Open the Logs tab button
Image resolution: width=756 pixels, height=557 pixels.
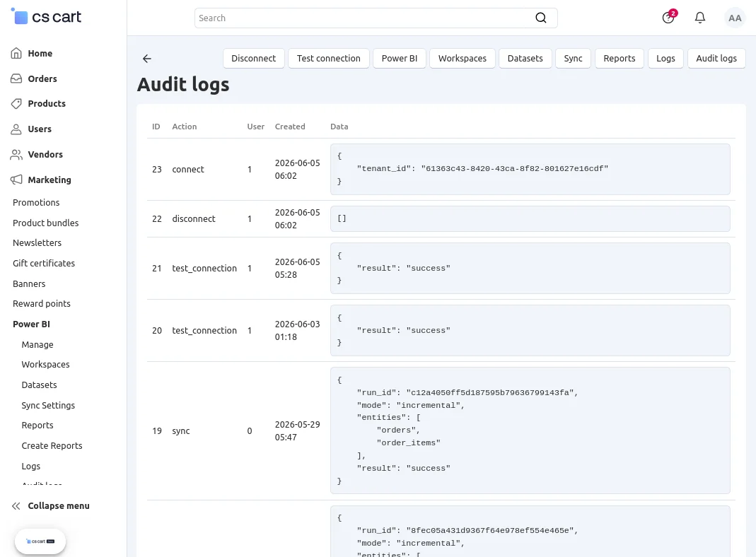(666, 58)
